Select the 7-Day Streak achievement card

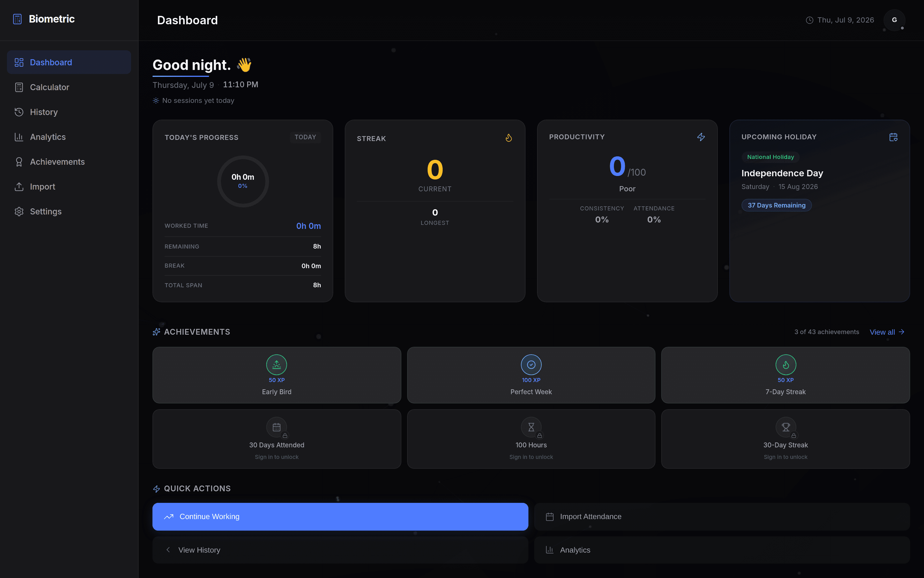786,375
